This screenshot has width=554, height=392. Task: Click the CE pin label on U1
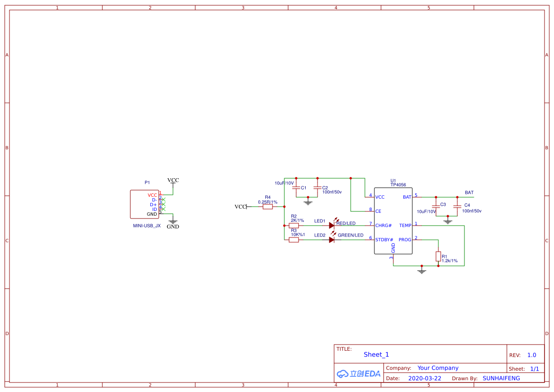click(x=378, y=211)
